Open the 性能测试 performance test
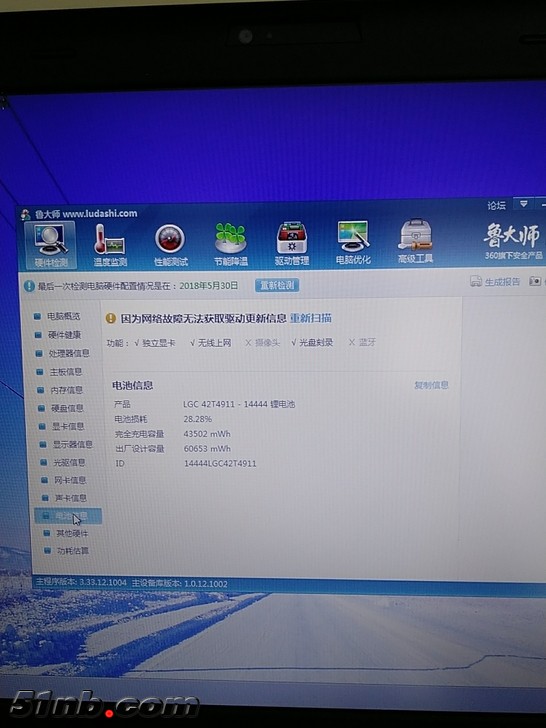Viewport: 546px width, 728px height. [170, 245]
